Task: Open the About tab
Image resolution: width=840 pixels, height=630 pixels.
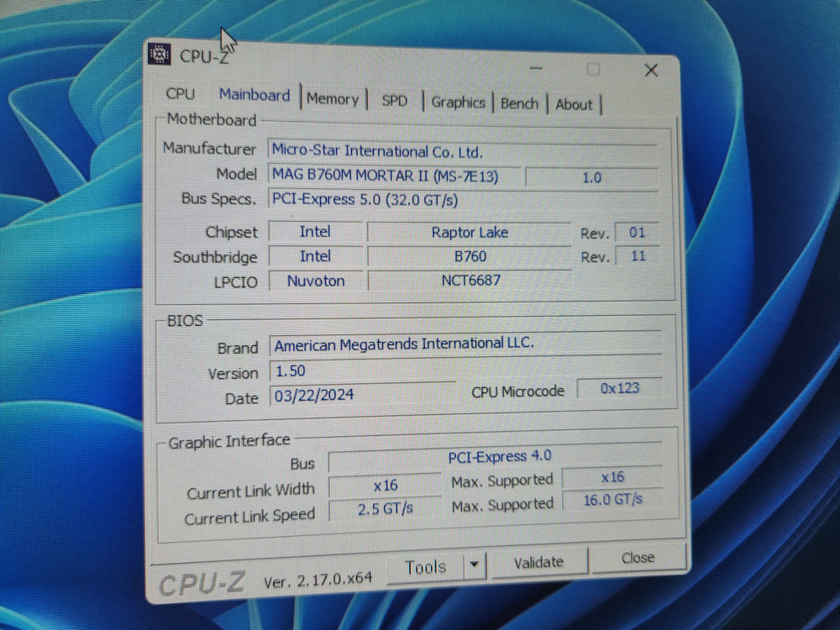Action: pyautogui.click(x=574, y=104)
